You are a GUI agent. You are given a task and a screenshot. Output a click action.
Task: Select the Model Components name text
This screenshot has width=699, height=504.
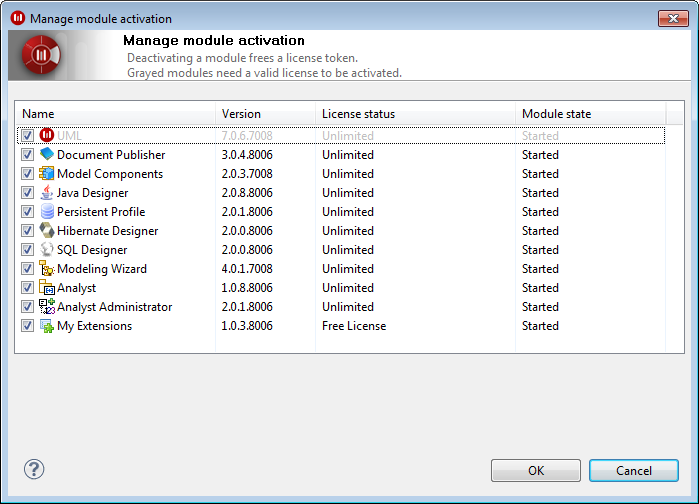point(110,174)
